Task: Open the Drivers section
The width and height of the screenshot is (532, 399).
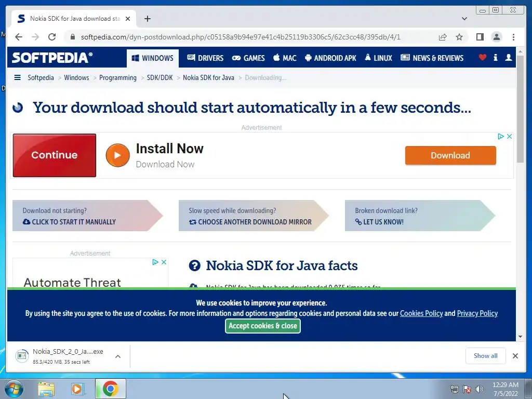Action: [205, 58]
